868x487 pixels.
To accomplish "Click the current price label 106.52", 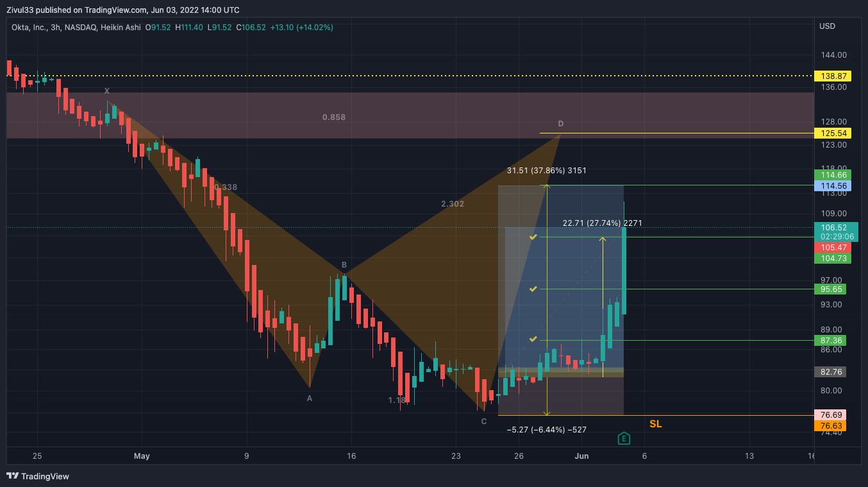I will [835, 227].
